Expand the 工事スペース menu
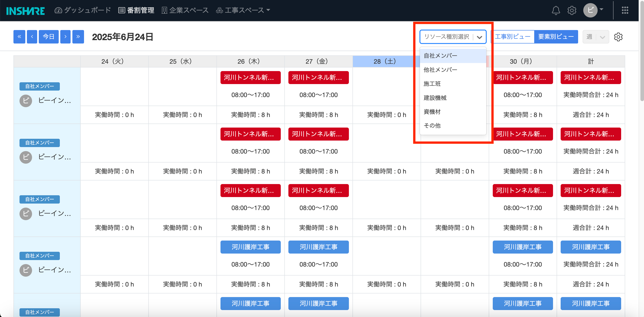This screenshot has height=317, width=644. point(243,10)
